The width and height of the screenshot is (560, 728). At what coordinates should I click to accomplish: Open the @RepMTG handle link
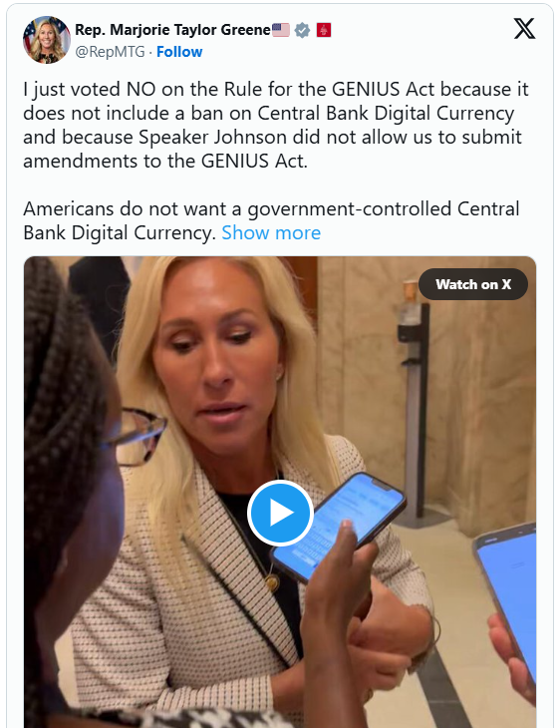(x=110, y=52)
